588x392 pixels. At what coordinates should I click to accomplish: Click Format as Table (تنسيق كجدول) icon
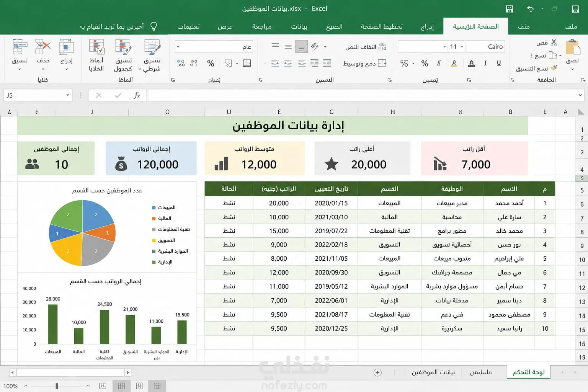123,47
